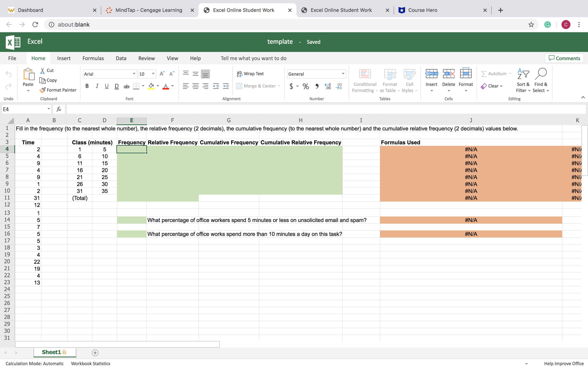Decrease decimal places

339,86
